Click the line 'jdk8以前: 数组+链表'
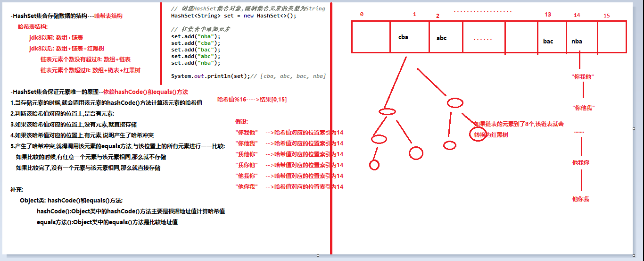The width and height of the screenshot is (644, 261). [56, 37]
